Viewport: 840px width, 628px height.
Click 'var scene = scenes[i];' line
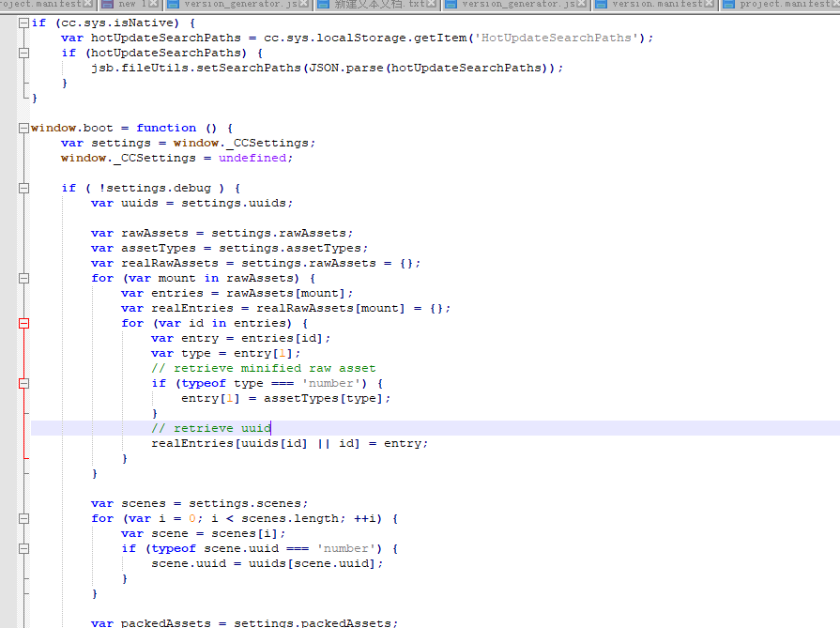point(203,533)
